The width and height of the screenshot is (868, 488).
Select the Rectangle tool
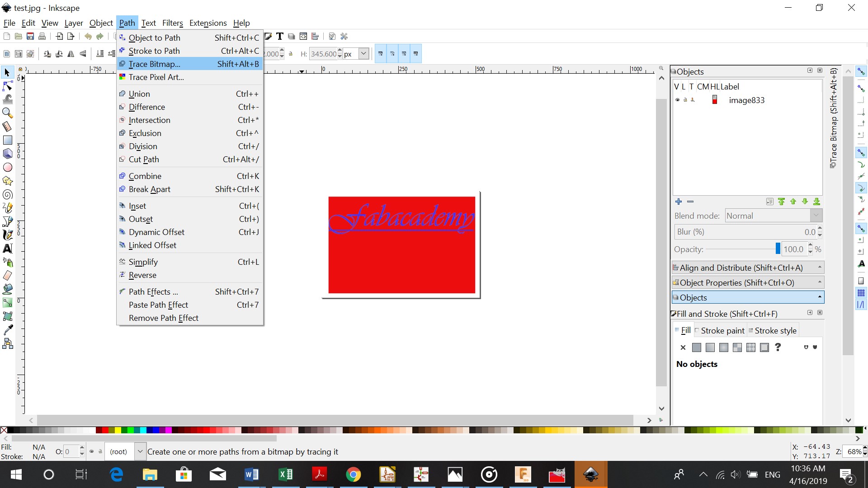(x=8, y=140)
